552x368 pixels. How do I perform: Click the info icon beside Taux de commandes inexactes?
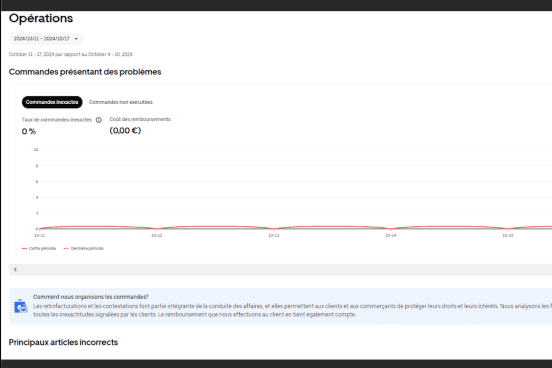pyautogui.click(x=99, y=120)
